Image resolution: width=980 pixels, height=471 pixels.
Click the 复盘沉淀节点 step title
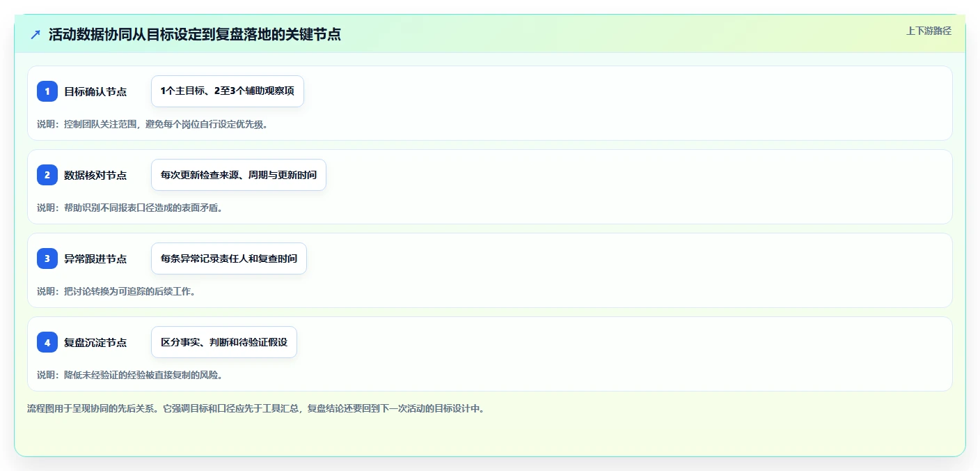95,342
